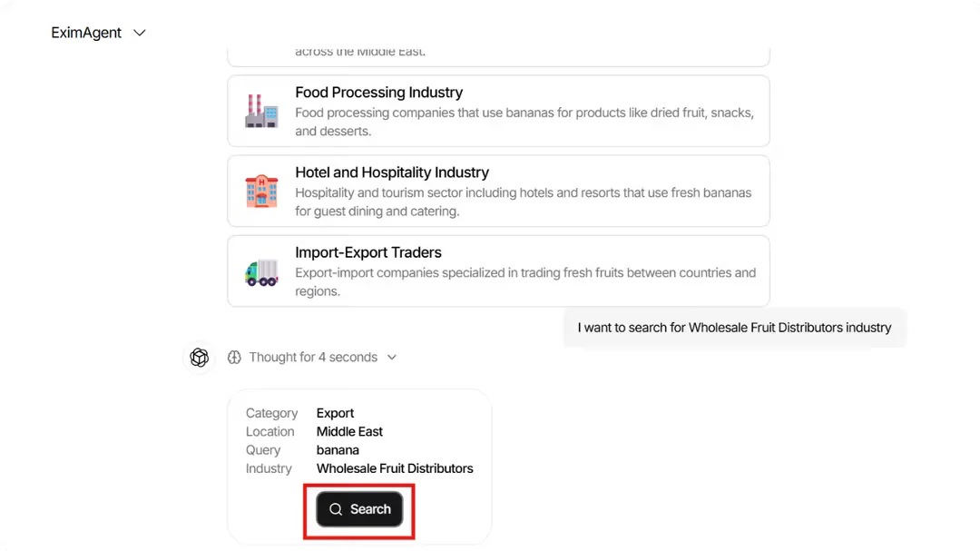Click the hotel icon on Hospitality card
Screen dimensions: 980x551
[x=261, y=191]
